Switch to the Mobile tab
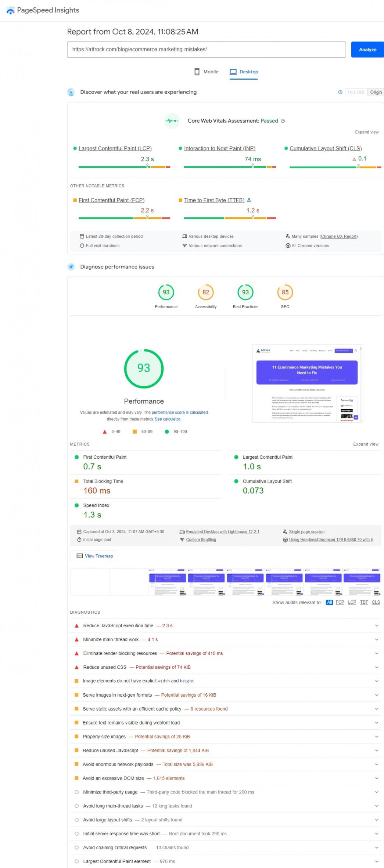 (207, 72)
